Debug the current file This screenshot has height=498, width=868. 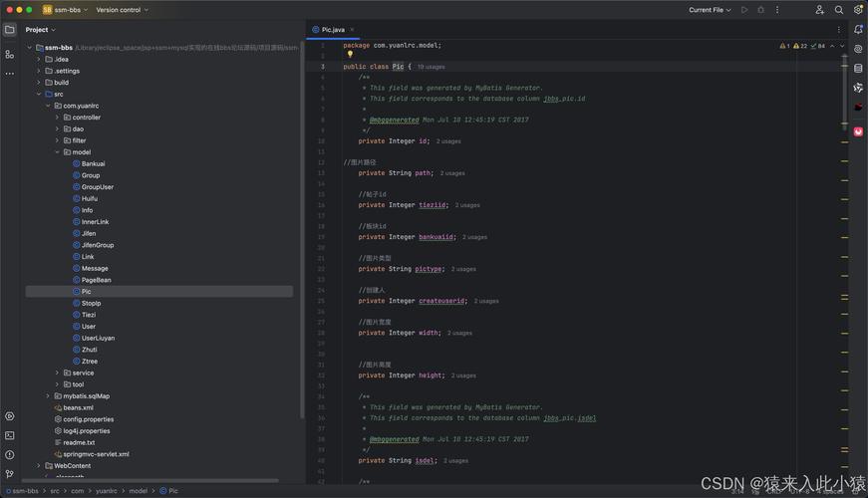[761, 10]
